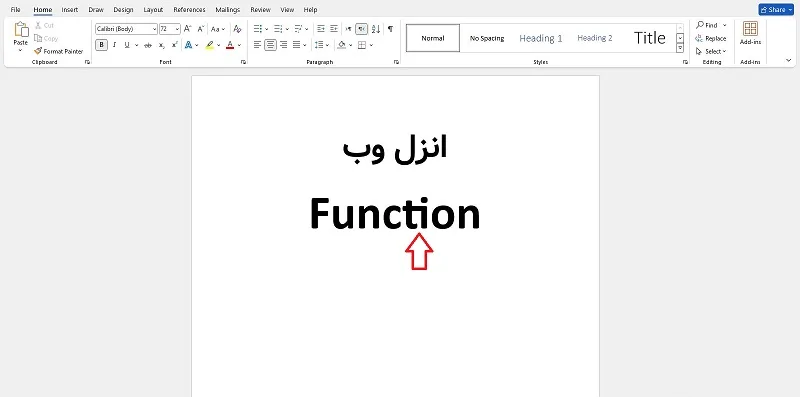
Task: Open the Calibri (Body) font name dropdown
Action: coord(126,29)
